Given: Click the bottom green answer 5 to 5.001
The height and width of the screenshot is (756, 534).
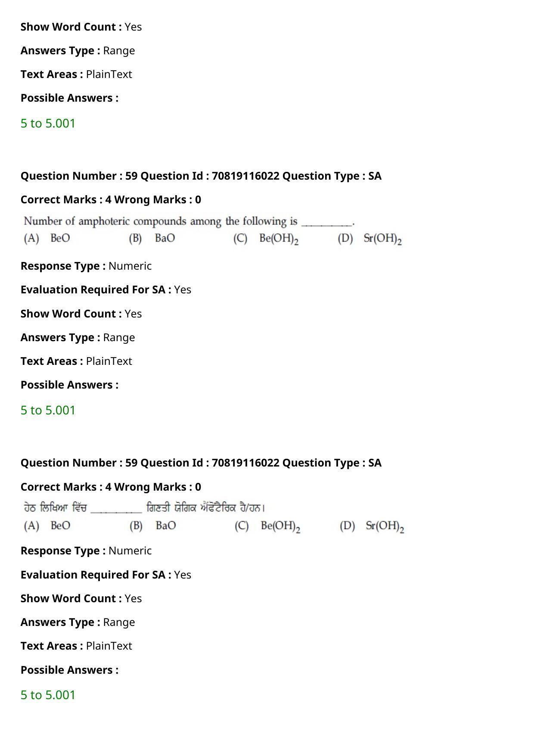Looking at the screenshot, I should coord(48,695).
